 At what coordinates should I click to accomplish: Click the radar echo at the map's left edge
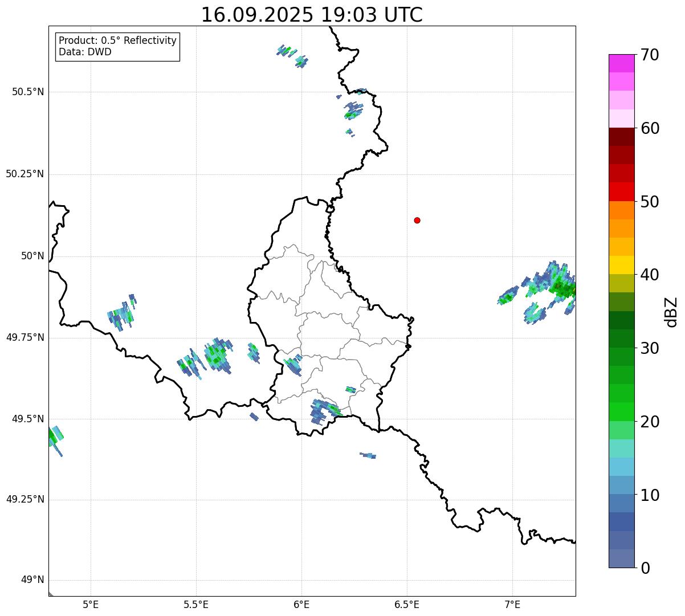point(54,438)
